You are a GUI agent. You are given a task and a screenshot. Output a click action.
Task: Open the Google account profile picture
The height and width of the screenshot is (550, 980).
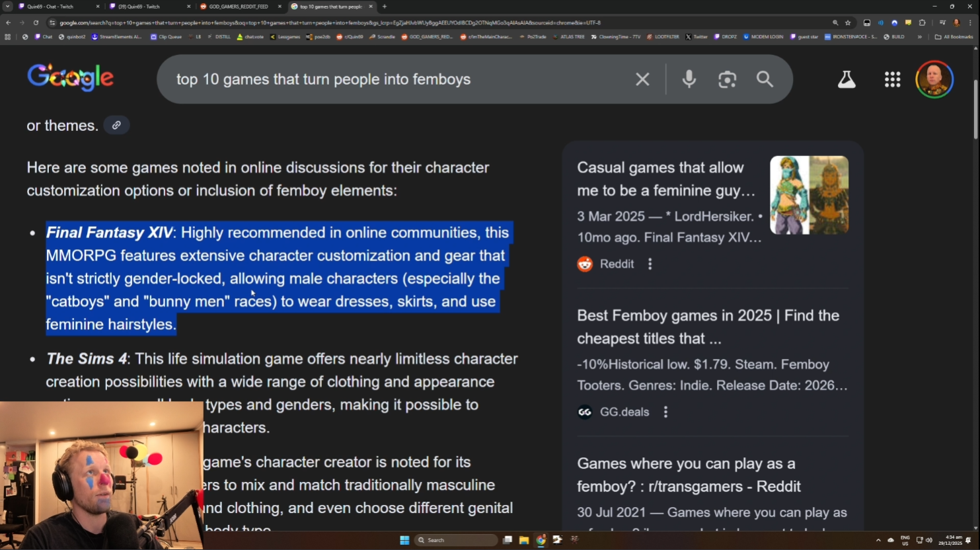934,79
